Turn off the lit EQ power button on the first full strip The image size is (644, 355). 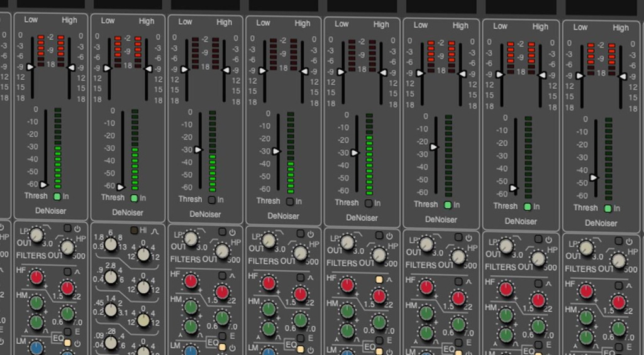68,342
